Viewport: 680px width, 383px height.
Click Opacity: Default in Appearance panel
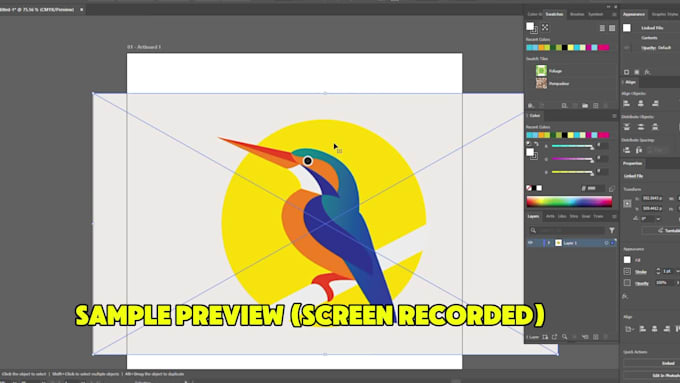[x=656, y=48]
